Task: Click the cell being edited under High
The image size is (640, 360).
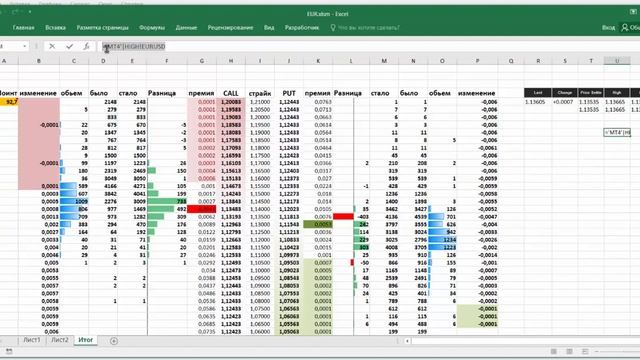Action: click(x=617, y=132)
